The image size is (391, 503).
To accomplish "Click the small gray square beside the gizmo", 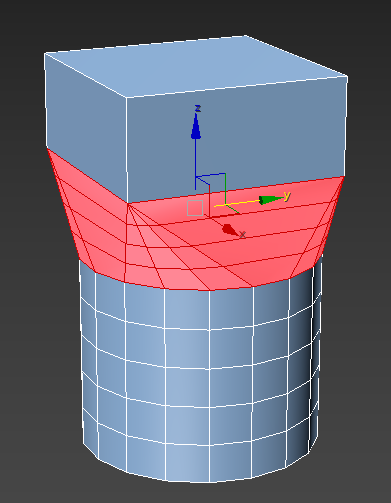I will (195, 208).
